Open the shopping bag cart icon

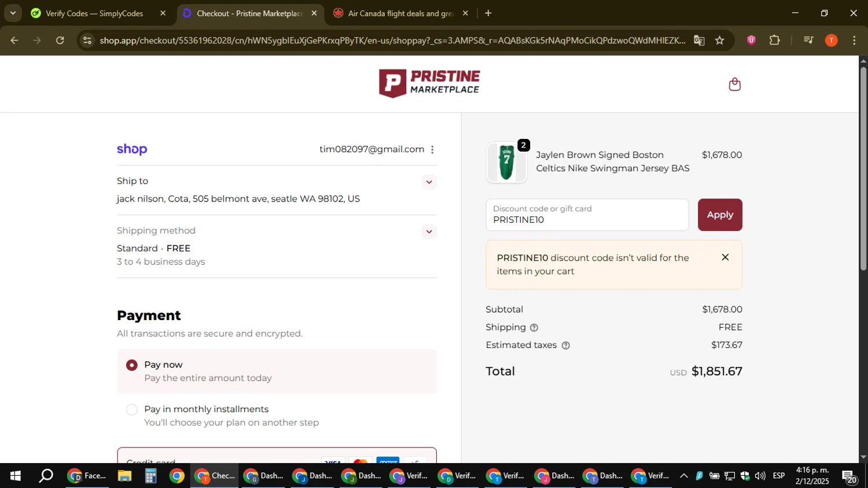[x=734, y=85]
